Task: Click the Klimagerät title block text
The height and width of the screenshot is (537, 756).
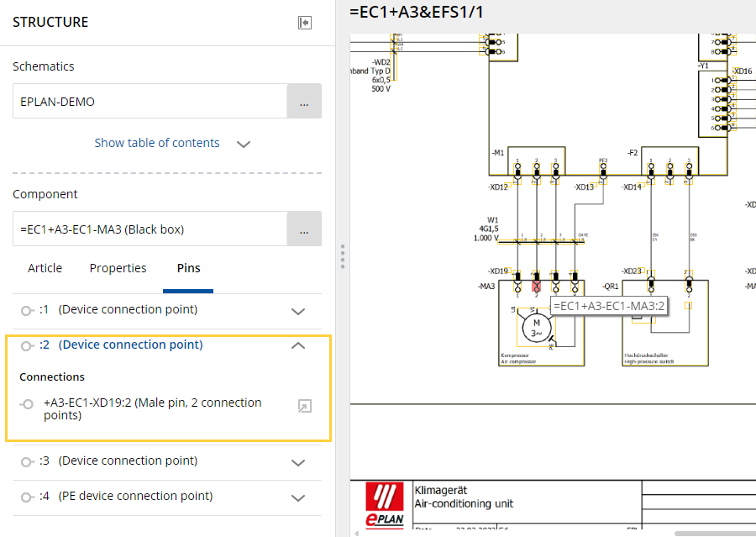Action: pos(441,490)
